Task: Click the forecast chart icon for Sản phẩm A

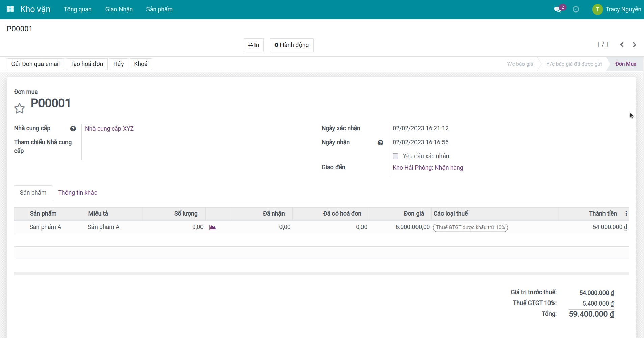Action: point(212,227)
